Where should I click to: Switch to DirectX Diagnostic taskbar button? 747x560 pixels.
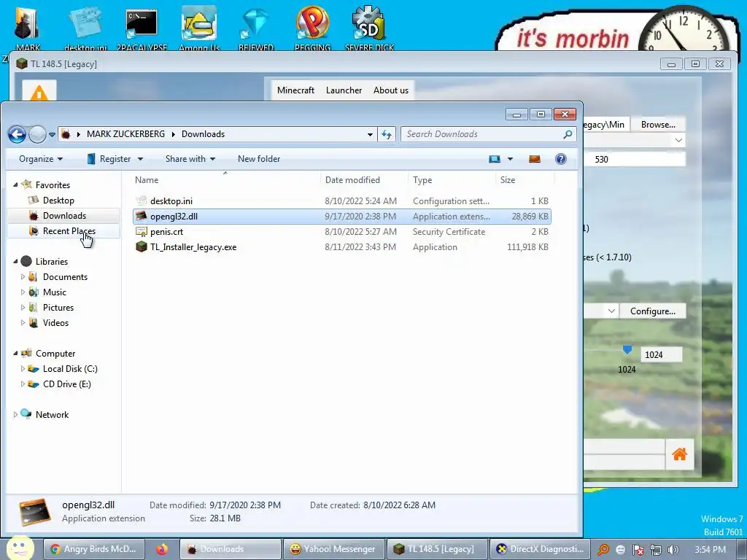coord(540,549)
